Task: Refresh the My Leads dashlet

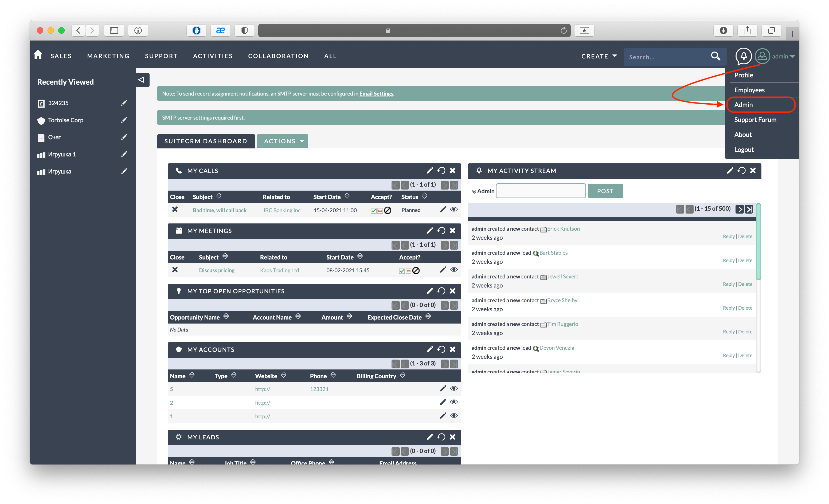Action: [441, 437]
